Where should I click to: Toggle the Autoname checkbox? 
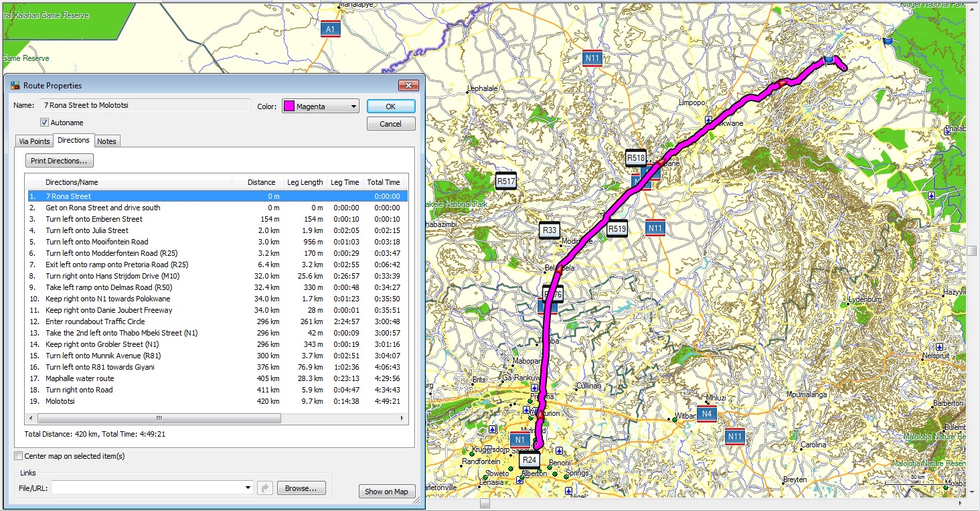(44, 123)
